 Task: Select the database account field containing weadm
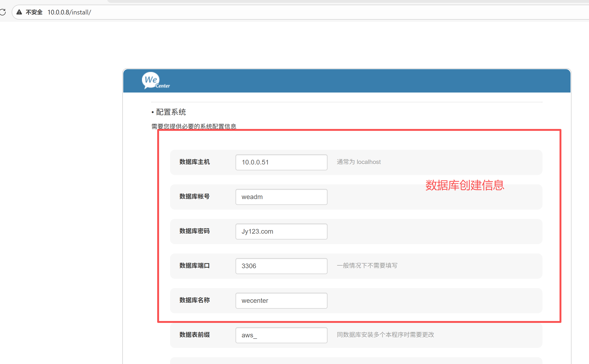pos(281,197)
